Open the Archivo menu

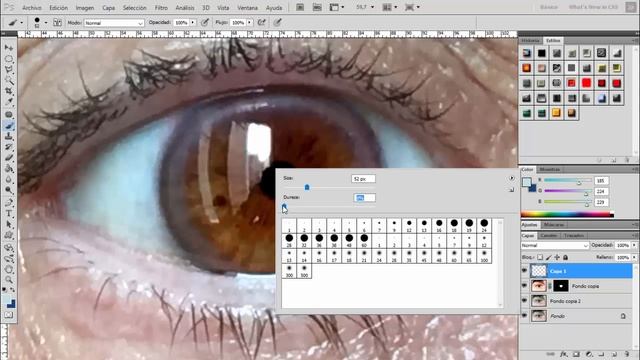tap(32, 8)
